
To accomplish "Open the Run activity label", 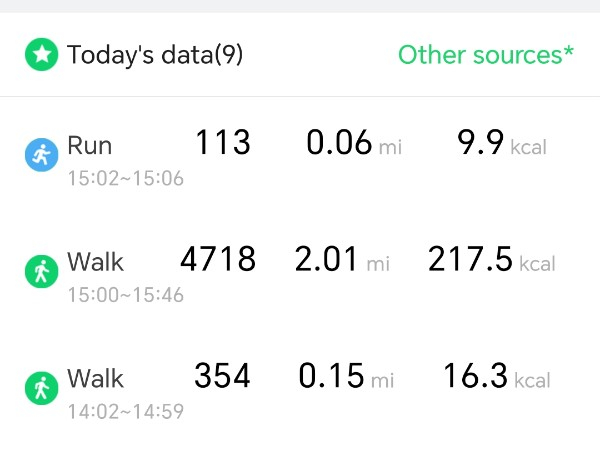I will 90,146.
